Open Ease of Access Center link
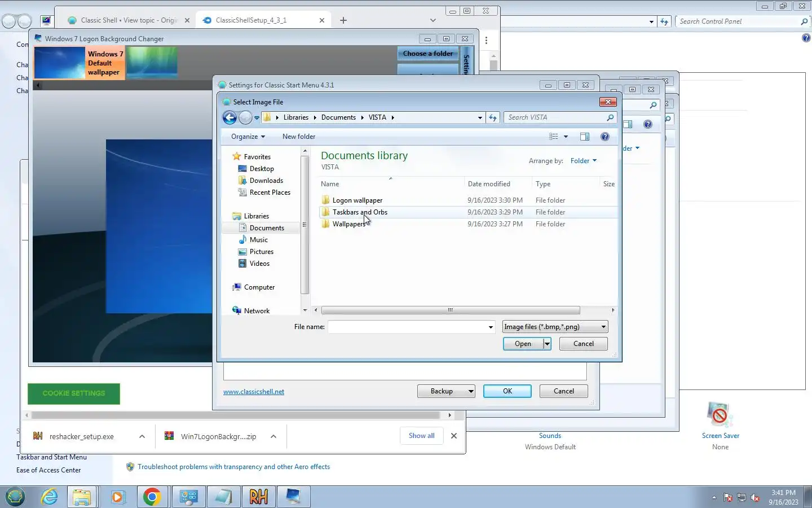Viewport: 812px width, 508px height. (x=48, y=470)
